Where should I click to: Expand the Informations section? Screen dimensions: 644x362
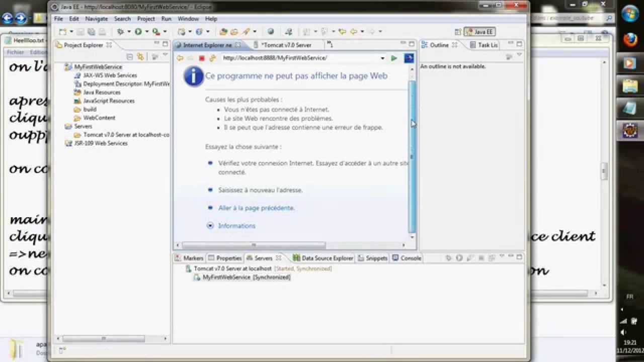211,226
